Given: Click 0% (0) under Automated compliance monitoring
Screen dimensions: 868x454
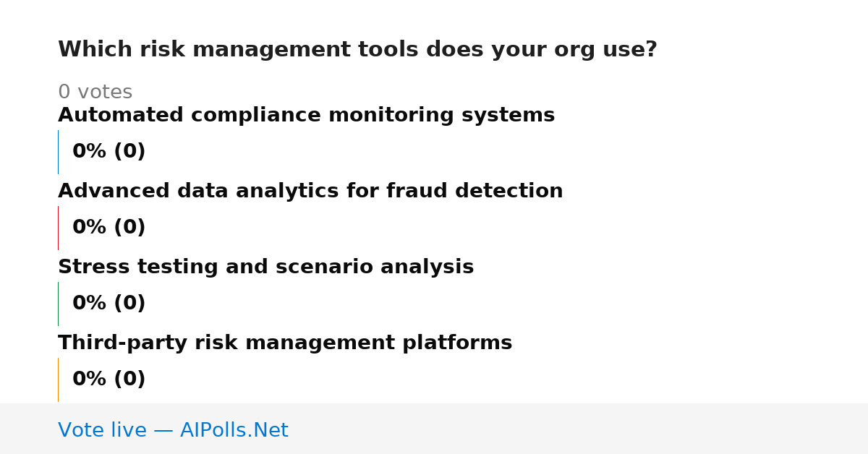Looking at the screenshot, I should coord(109,152).
